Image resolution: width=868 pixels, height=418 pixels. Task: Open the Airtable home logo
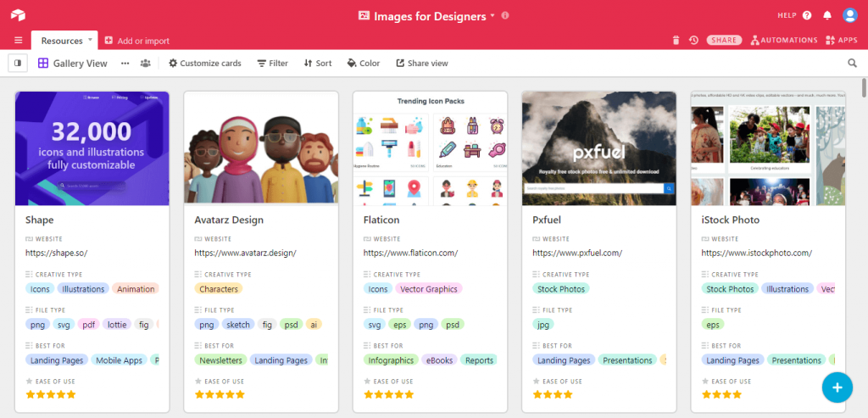click(18, 15)
